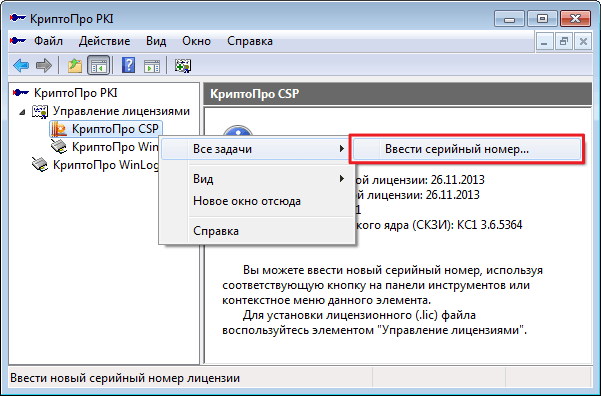
Task: Expand the Вид submenu arrow in context menu
Action: tap(342, 179)
